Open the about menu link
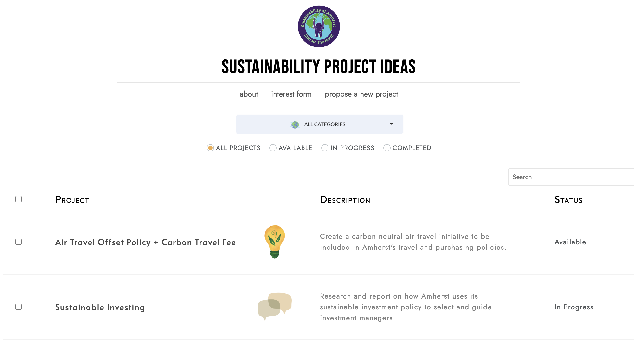The width and height of the screenshot is (644, 340). [x=249, y=94]
